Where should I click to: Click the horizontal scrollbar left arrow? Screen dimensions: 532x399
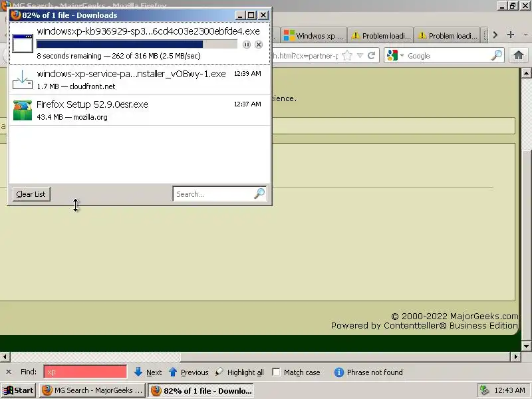tap(5, 356)
